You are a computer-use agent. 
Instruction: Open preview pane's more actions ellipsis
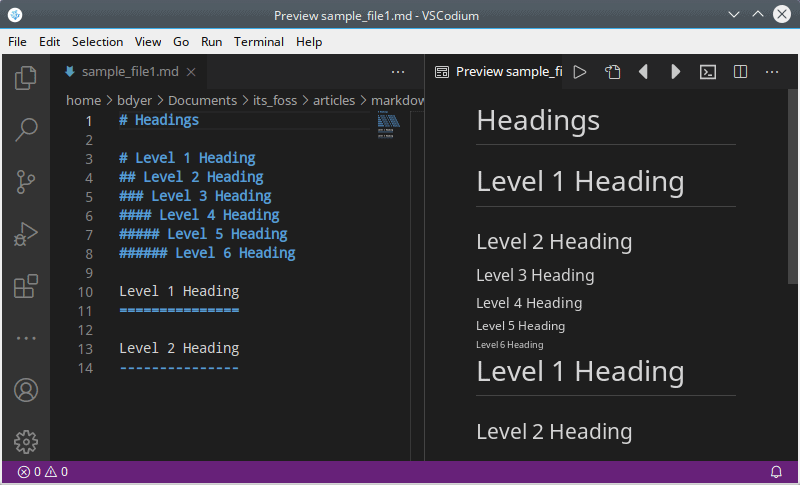[772, 72]
